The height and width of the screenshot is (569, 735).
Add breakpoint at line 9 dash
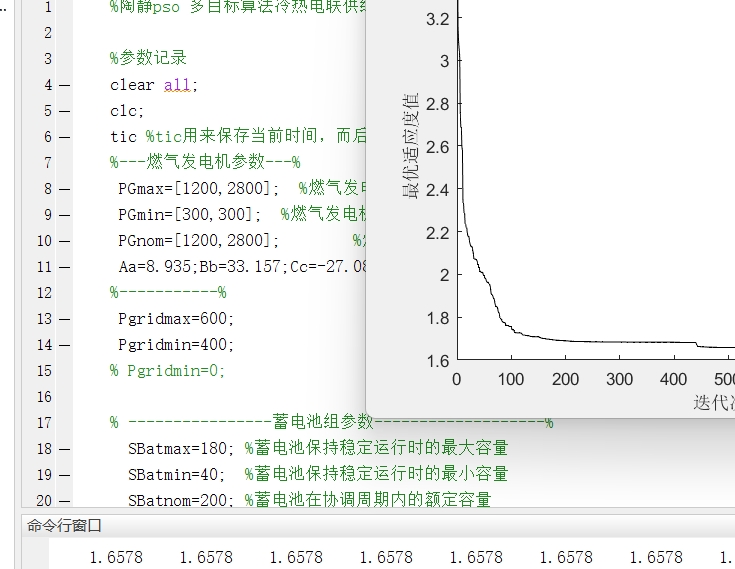[65, 215]
